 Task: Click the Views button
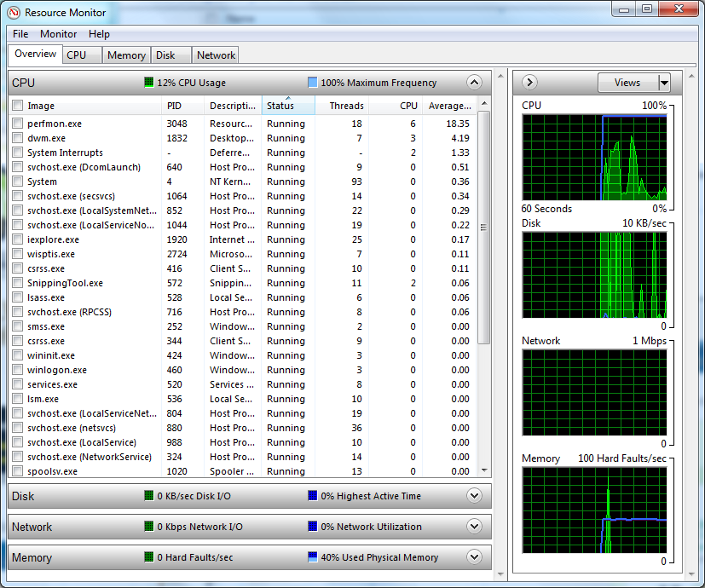628,83
